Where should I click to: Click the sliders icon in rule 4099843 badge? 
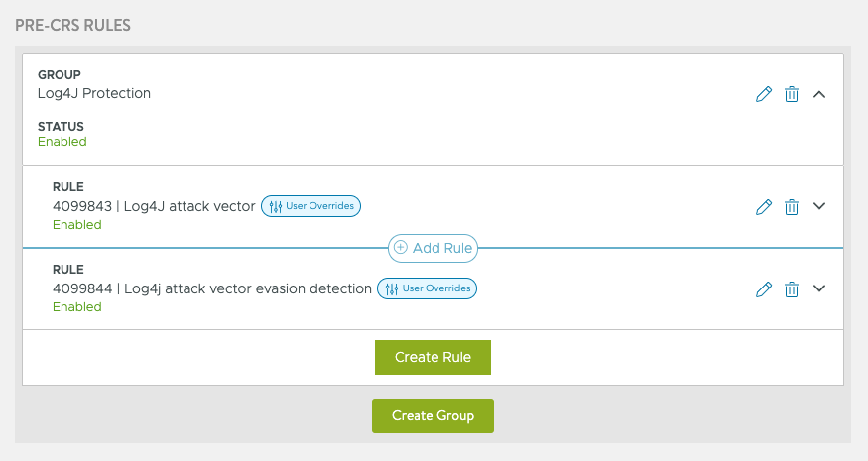point(275,207)
